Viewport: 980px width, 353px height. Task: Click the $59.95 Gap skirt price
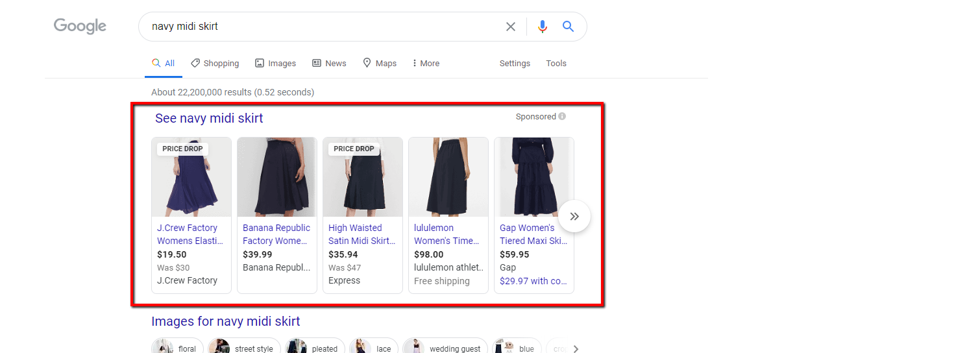pos(515,254)
